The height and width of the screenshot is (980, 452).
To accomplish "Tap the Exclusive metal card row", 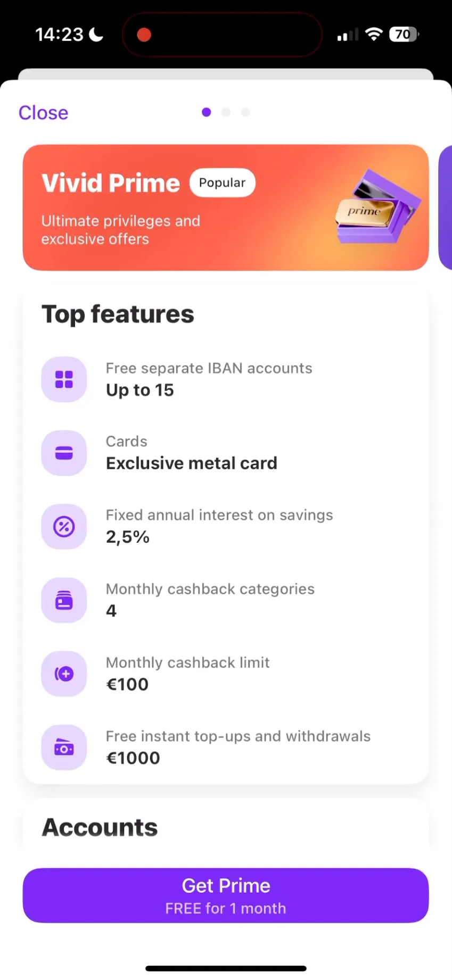I will [x=191, y=453].
